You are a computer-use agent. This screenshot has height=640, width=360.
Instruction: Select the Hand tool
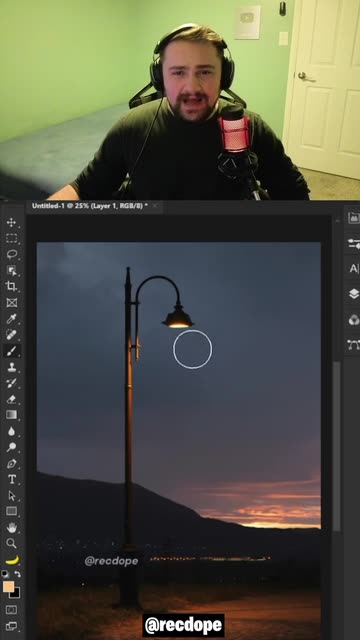point(11,527)
